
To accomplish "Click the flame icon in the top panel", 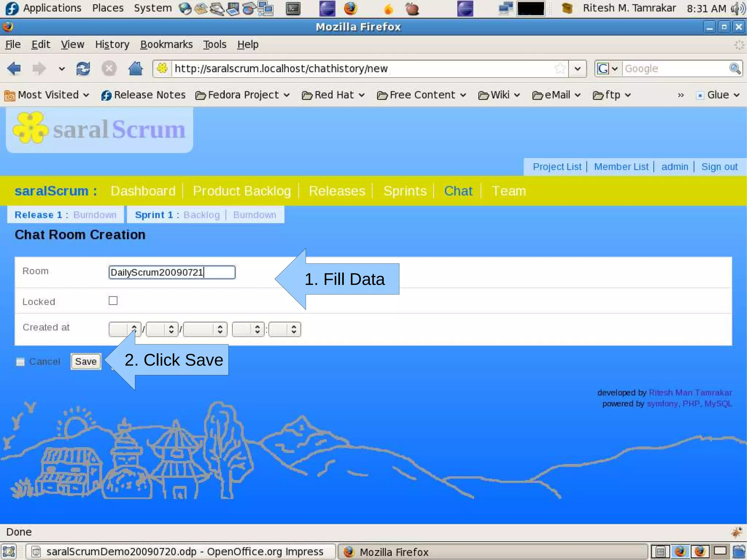I will 388,9.
